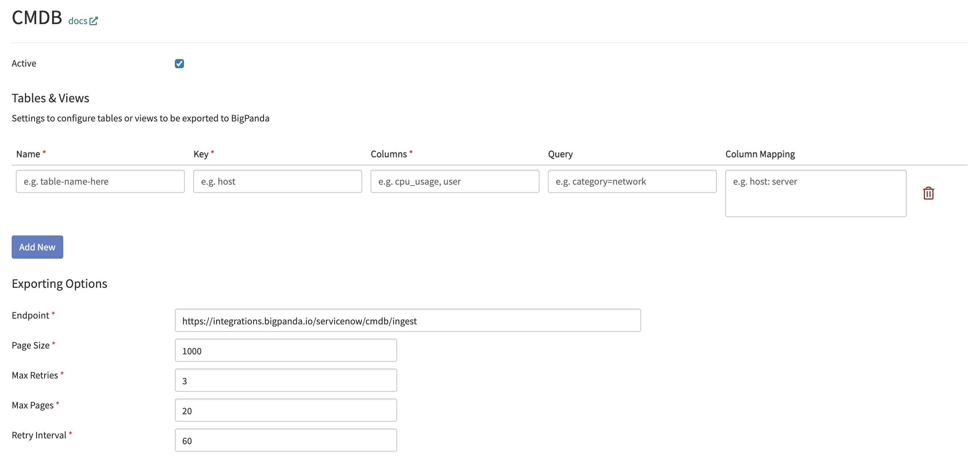Select the Page Size label
Viewport: 980px width, 465px height.
point(31,345)
